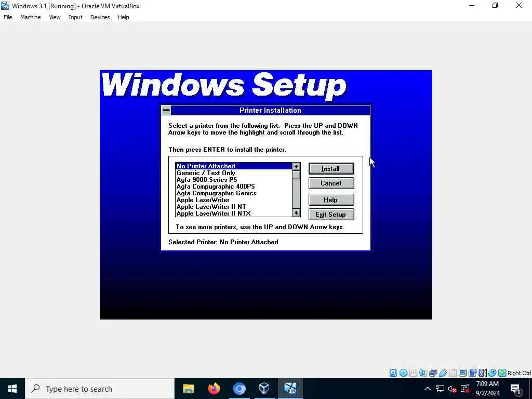Open the Windows Start menu

(x=12, y=389)
